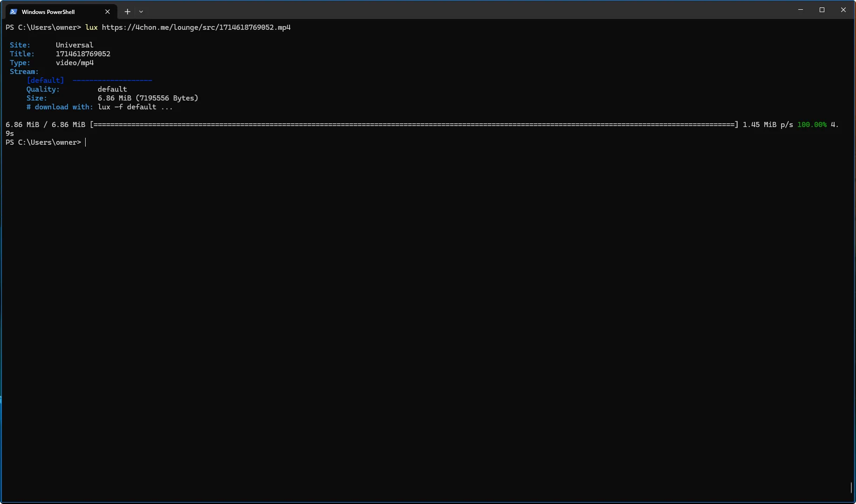Click the Title value 1714618769052

click(83, 54)
